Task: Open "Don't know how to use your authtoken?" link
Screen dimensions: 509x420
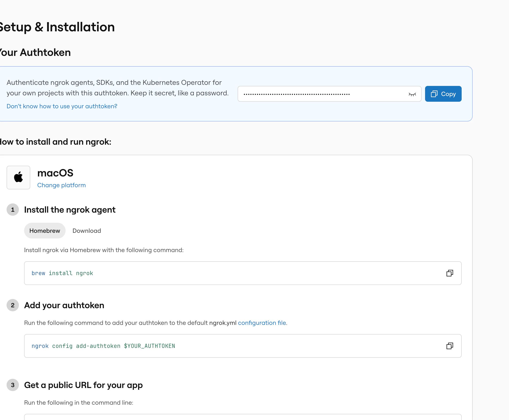Action: click(62, 106)
